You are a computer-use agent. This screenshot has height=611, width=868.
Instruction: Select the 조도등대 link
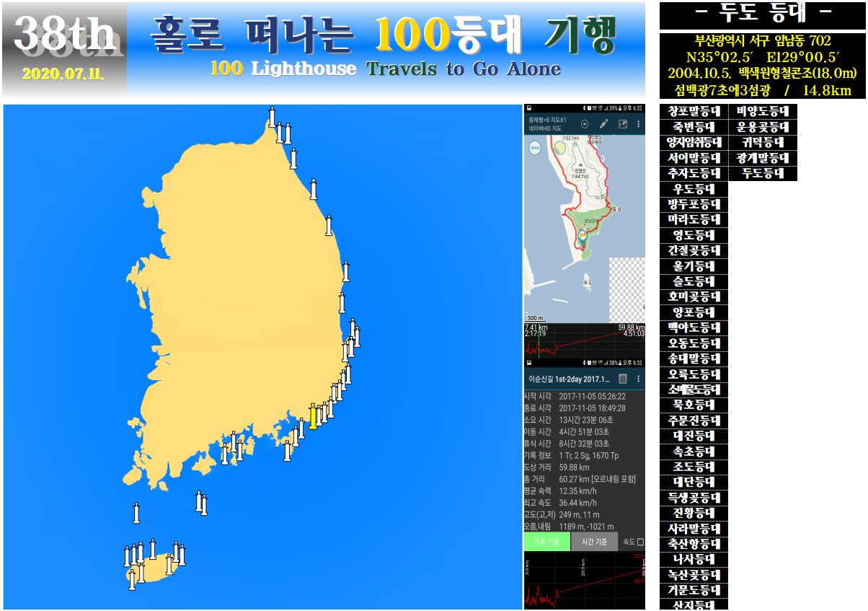tap(694, 467)
